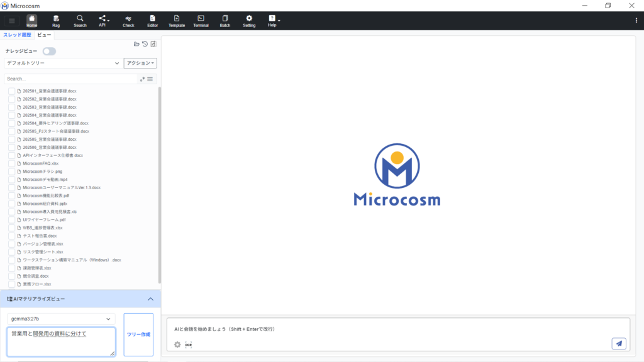Open the API menu in toolbar

[x=103, y=21]
